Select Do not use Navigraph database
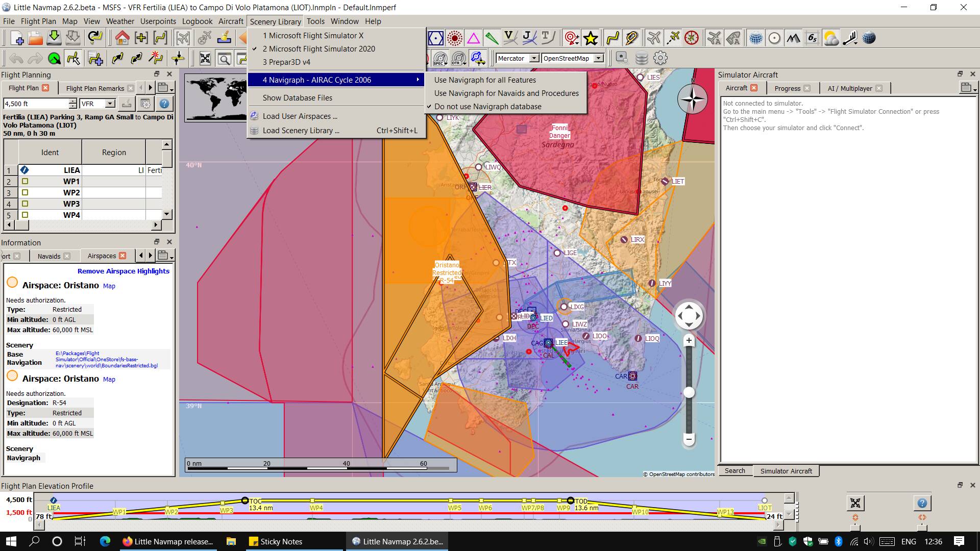The image size is (980, 551). click(505, 107)
